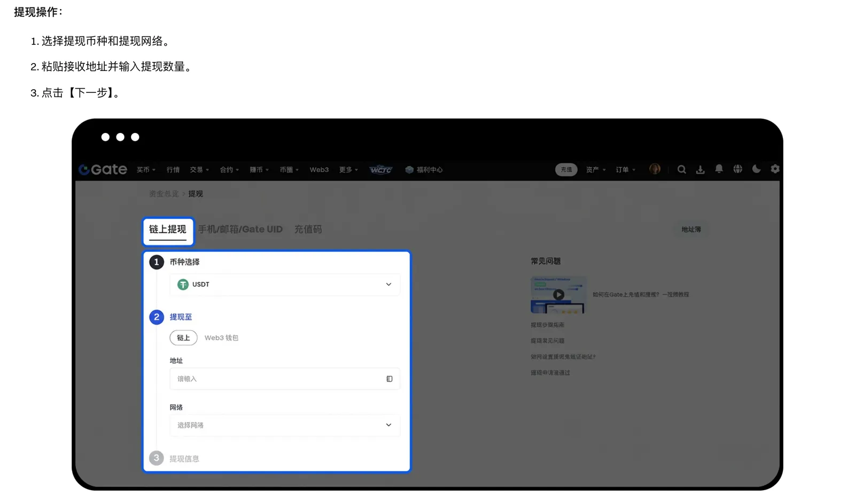Click the 地址 input field
Screen dimensions: 855x504
(x=285, y=379)
